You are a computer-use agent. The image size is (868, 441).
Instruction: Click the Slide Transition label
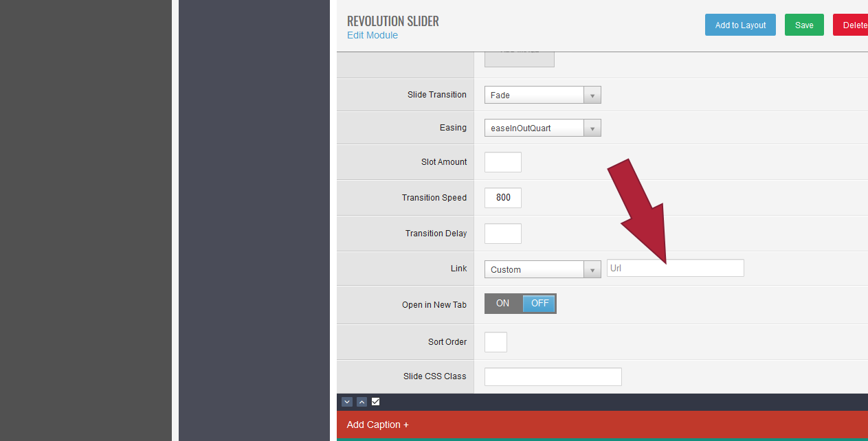[437, 95]
